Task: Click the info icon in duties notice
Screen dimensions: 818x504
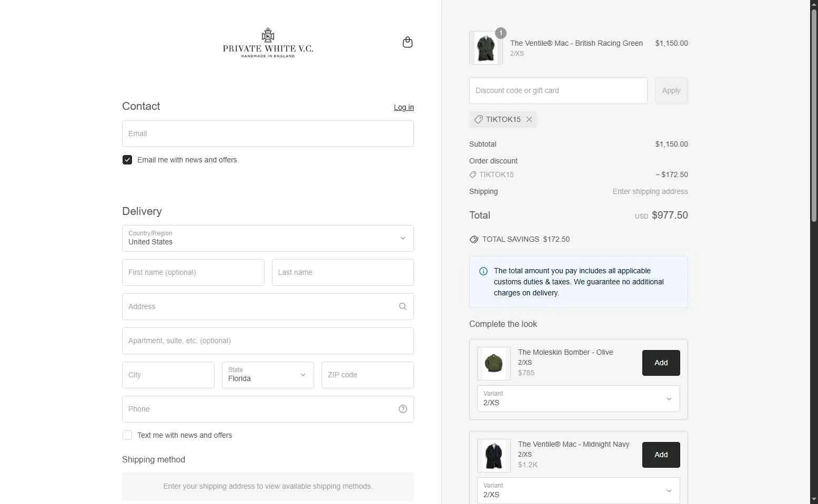Action: [483, 271]
